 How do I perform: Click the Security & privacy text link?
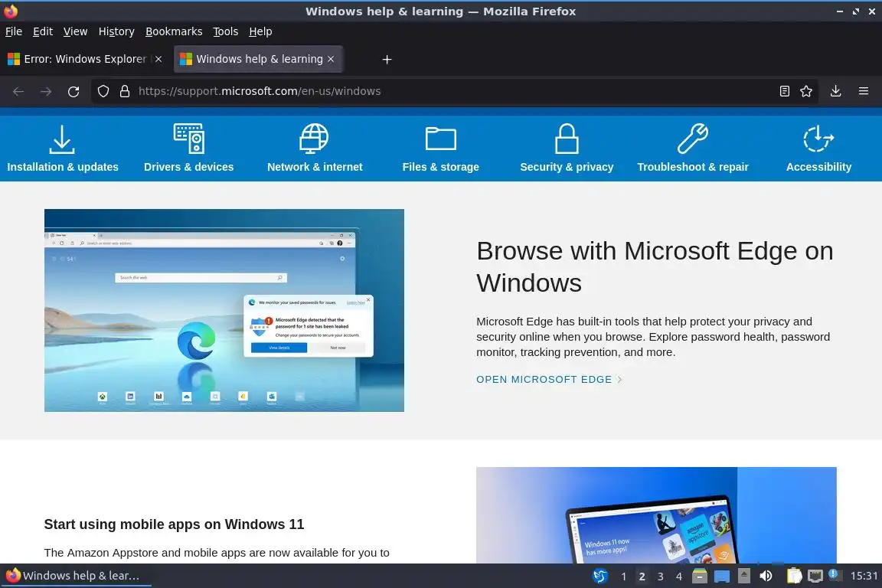(x=567, y=167)
